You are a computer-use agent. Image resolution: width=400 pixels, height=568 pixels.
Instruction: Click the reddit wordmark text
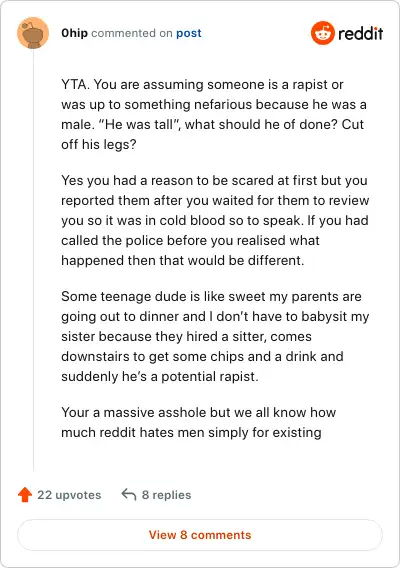[361, 33]
